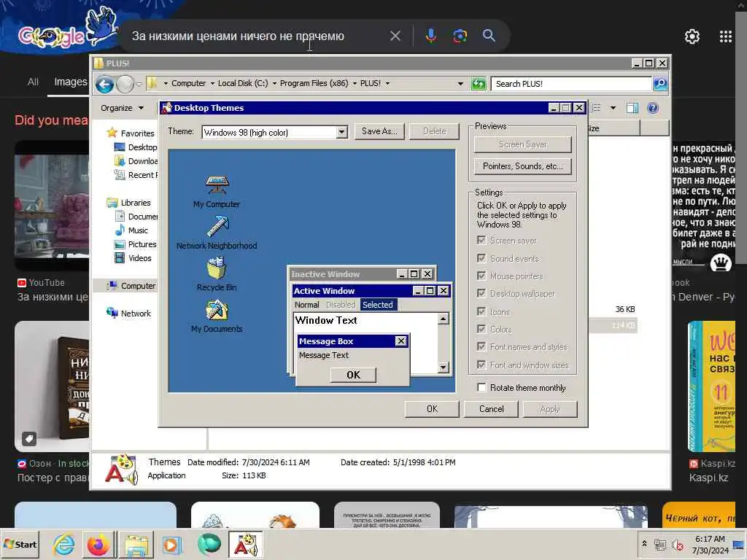Screen dimensions: 747x560
Task: Click OK in Desktop Themes dialog
Action: (x=432, y=409)
